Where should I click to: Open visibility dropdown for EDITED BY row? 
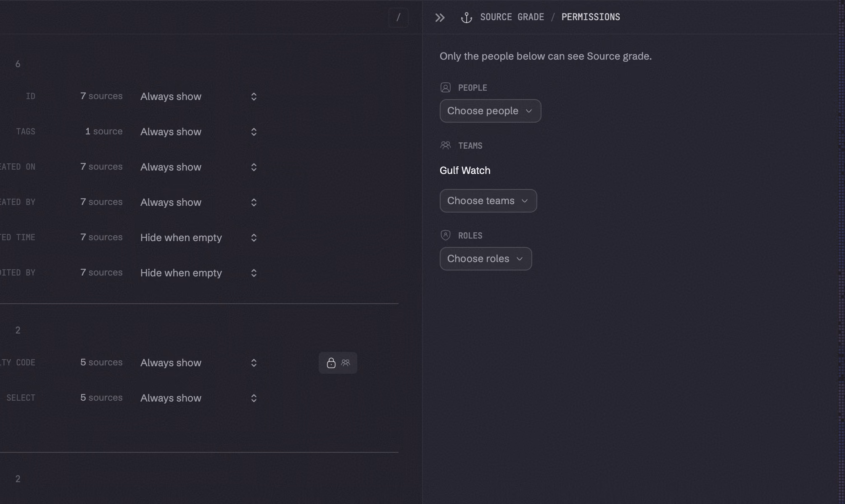[x=198, y=273]
